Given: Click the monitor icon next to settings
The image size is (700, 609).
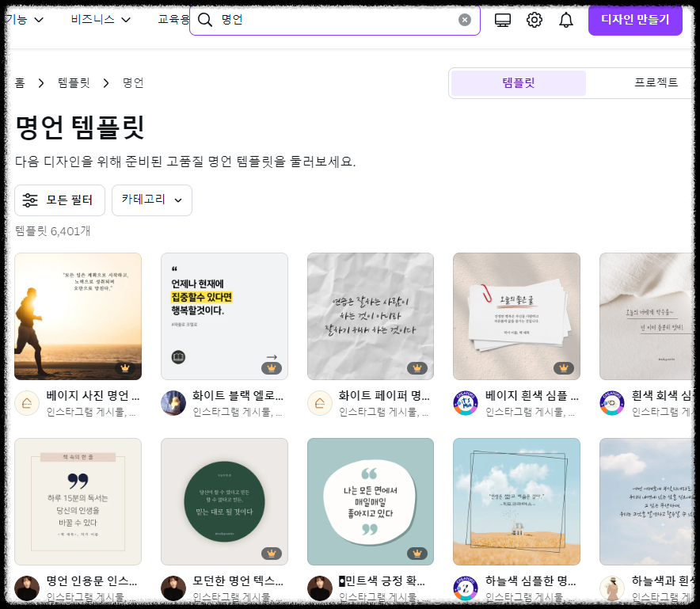Looking at the screenshot, I should tap(503, 20).
